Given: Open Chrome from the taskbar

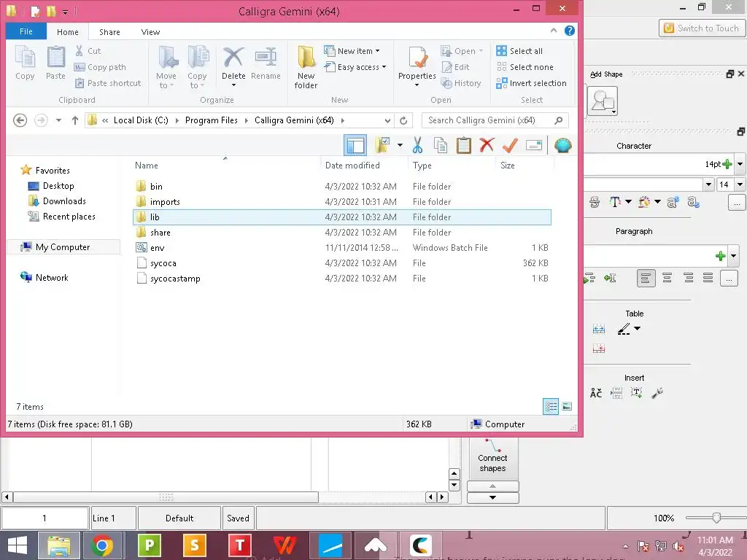Looking at the screenshot, I should [102, 545].
